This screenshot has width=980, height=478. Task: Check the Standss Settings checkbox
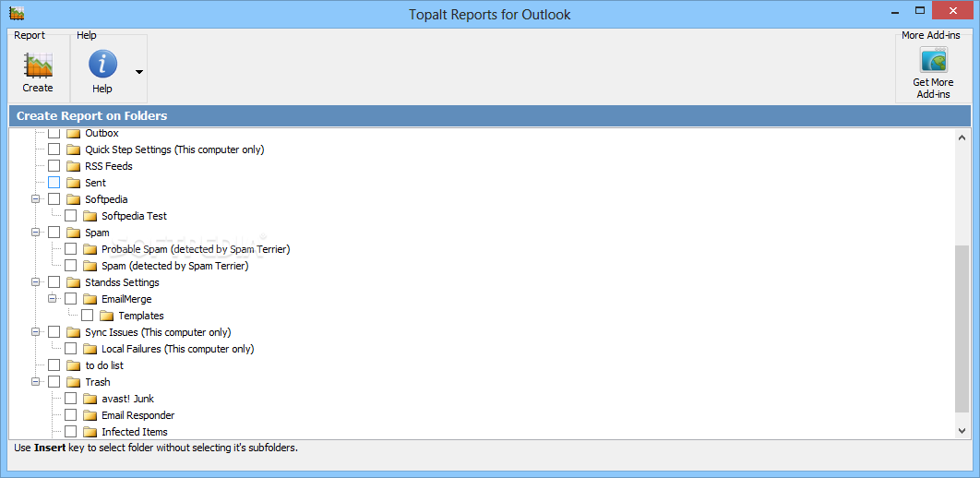pos(54,282)
